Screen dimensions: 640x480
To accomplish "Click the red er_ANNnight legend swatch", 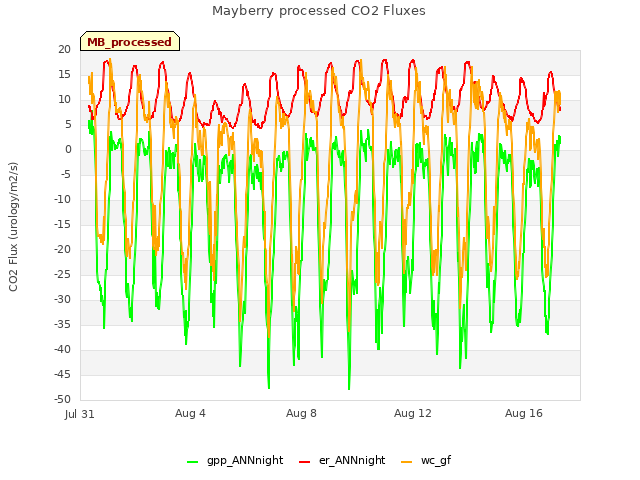I will click(x=304, y=462).
